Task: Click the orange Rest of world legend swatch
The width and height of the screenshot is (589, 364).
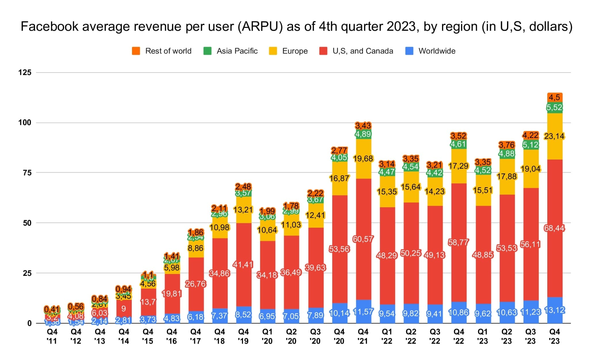Action: tap(136, 51)
